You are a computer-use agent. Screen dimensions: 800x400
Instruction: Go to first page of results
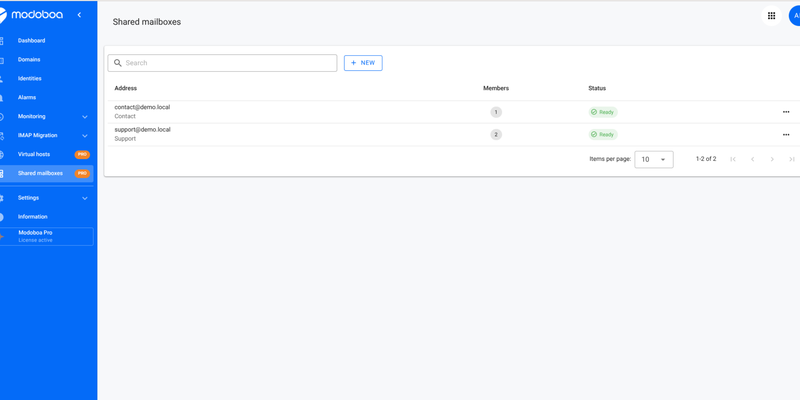coord(733,159)
